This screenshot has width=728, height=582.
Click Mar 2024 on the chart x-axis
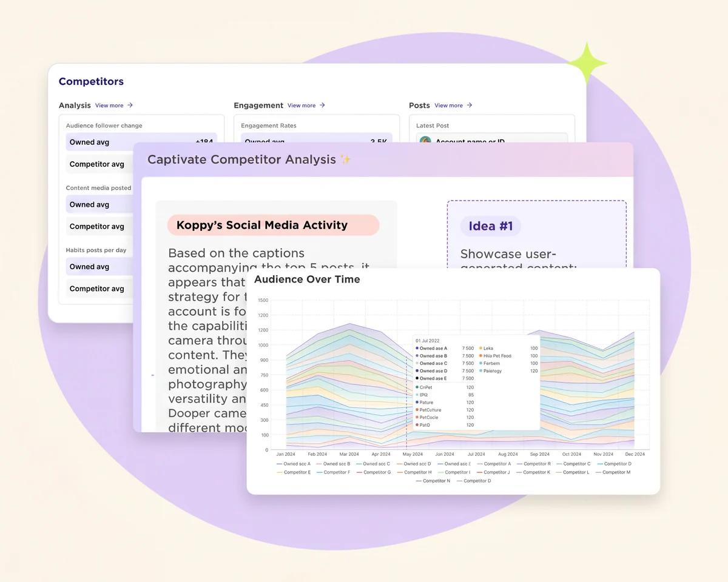[x=349, y=454]
